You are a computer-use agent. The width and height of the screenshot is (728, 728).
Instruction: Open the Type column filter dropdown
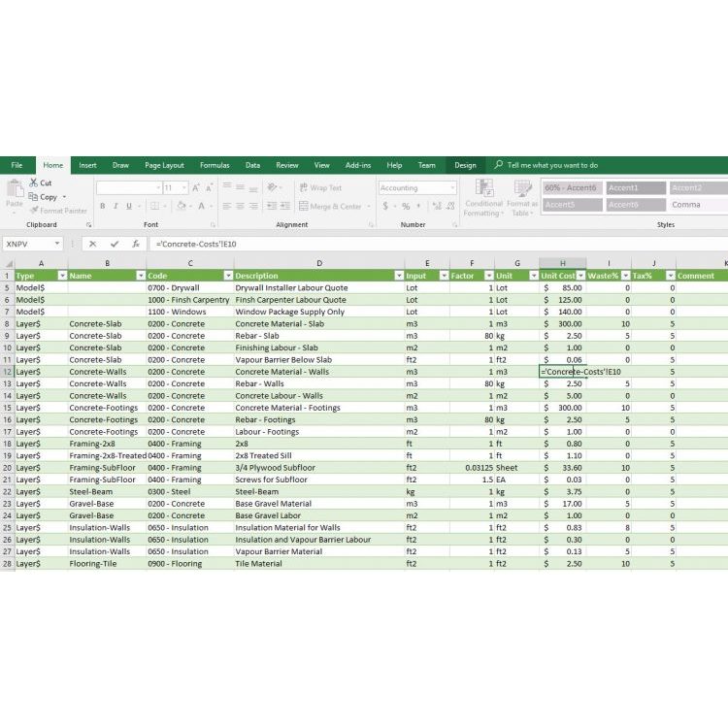click(x=62, y=276)
